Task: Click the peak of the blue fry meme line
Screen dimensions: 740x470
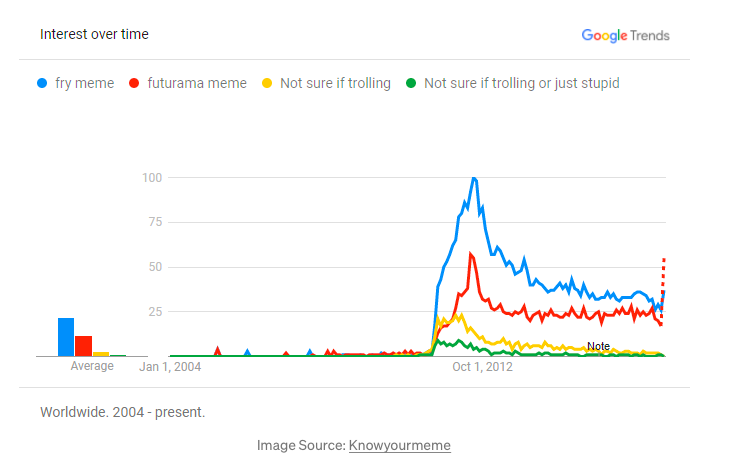Action: pyautogui.click(x=473, y=179)
